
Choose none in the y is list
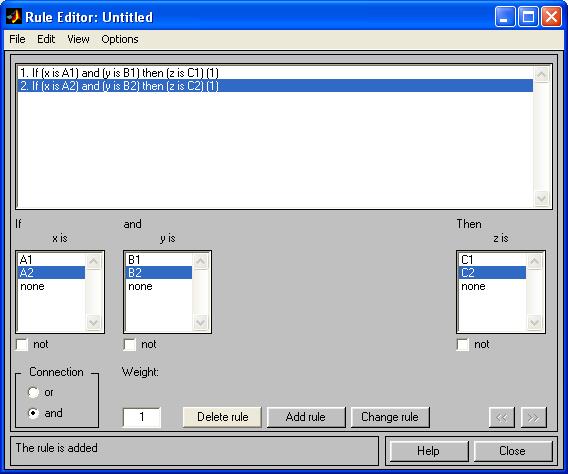tap(159, 286)
